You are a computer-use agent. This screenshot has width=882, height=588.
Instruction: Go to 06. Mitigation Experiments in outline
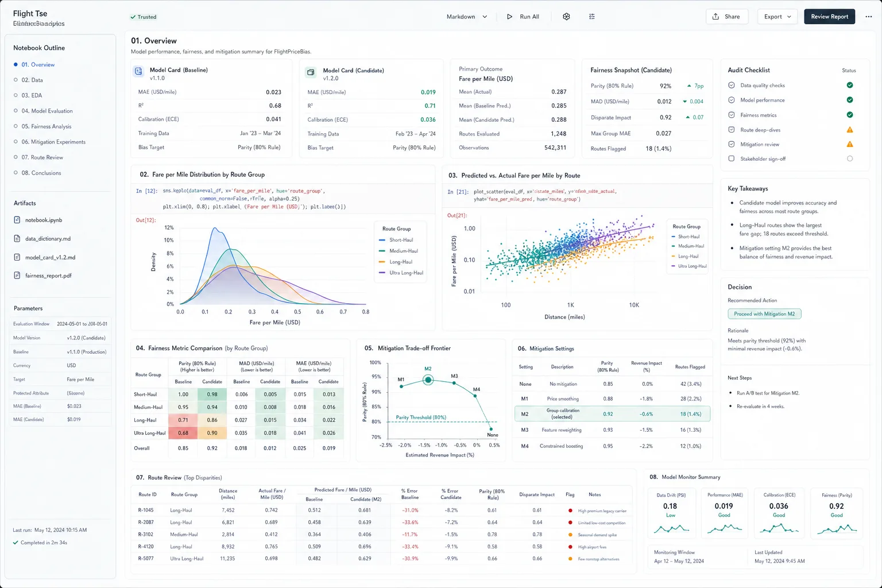pyautogui.click(x=53, y=142)
